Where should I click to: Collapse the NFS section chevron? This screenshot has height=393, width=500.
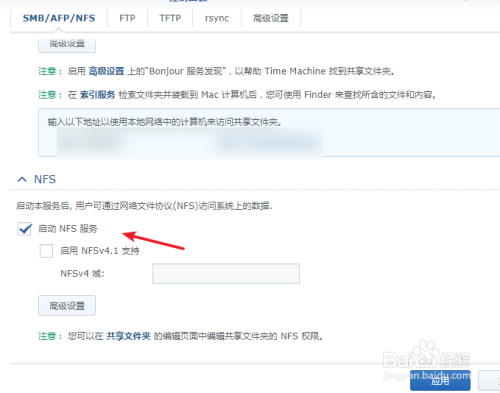[x=22, y=180]
